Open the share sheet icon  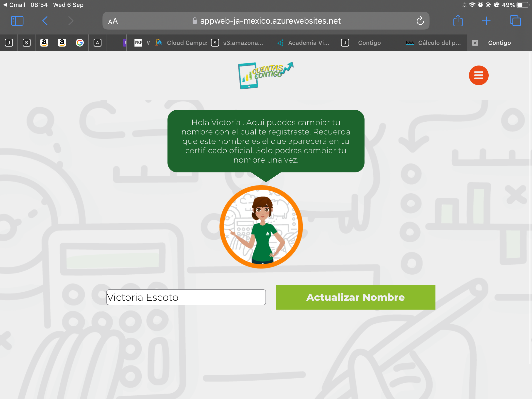tap(458, 20)
